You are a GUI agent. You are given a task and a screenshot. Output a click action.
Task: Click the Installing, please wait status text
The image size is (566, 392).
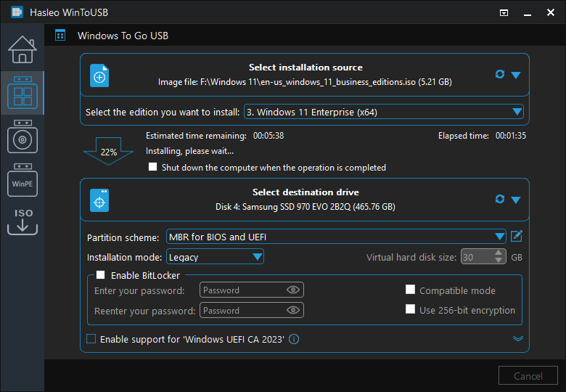pyautogui.click(x=189, y=151)
